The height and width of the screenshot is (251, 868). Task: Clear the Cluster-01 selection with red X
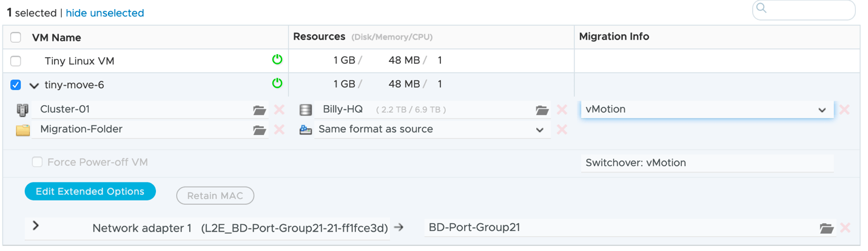point(279,109)
